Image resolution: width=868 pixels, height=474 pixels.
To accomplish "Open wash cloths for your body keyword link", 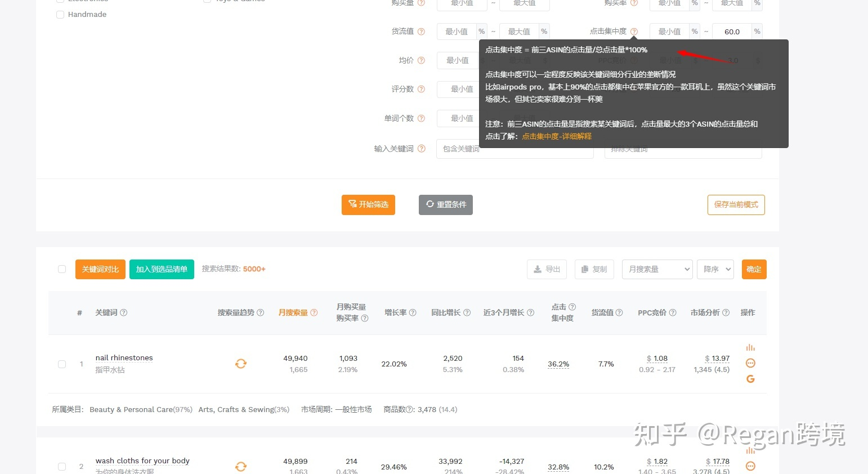I will [x=142, y=461].
